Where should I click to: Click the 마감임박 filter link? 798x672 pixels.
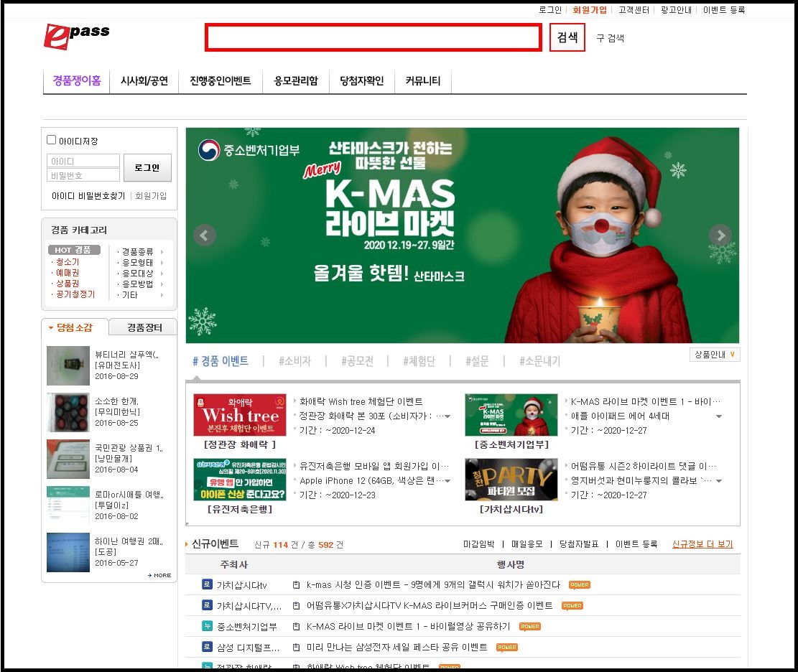(478, 544)
